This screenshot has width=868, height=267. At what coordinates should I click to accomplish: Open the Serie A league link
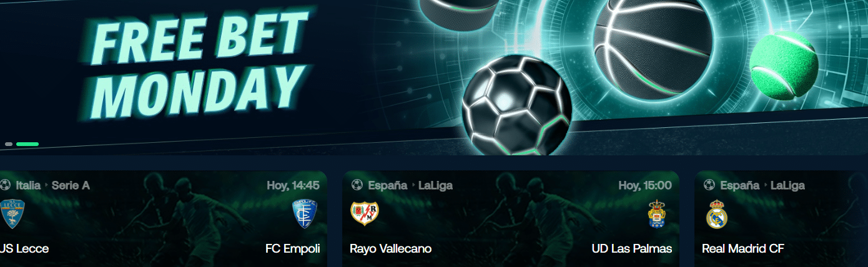[71, 185]
